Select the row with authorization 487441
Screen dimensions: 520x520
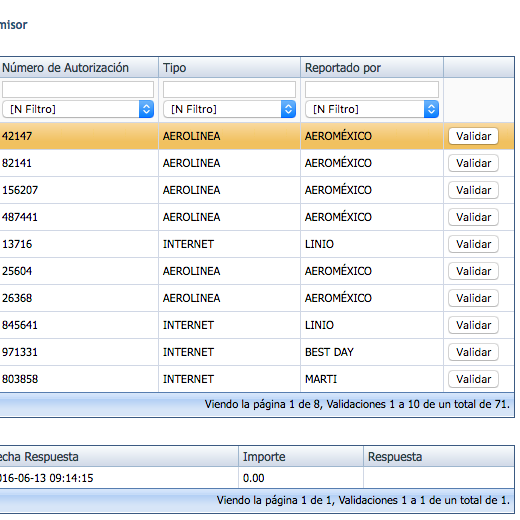(x=257, y=217)
